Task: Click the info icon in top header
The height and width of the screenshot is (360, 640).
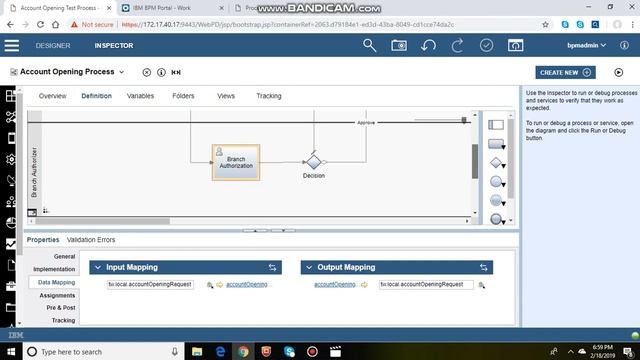Action: tap(624, 45)
